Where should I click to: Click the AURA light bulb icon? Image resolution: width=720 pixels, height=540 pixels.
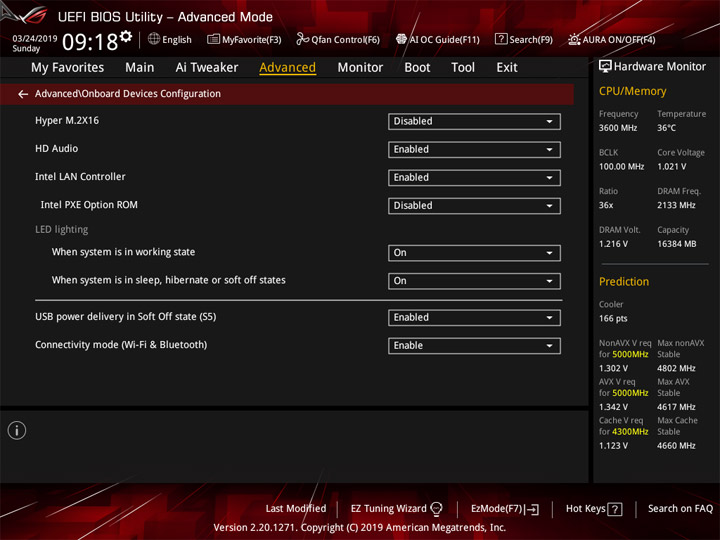[x=574, y=39]
